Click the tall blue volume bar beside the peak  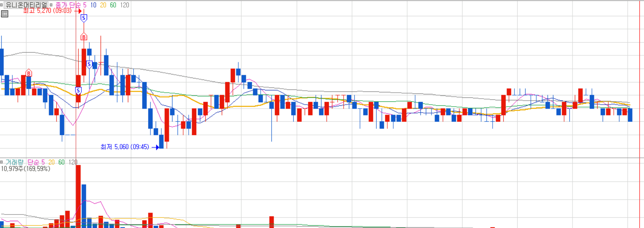pyautogui.click(x=84, y=206)
